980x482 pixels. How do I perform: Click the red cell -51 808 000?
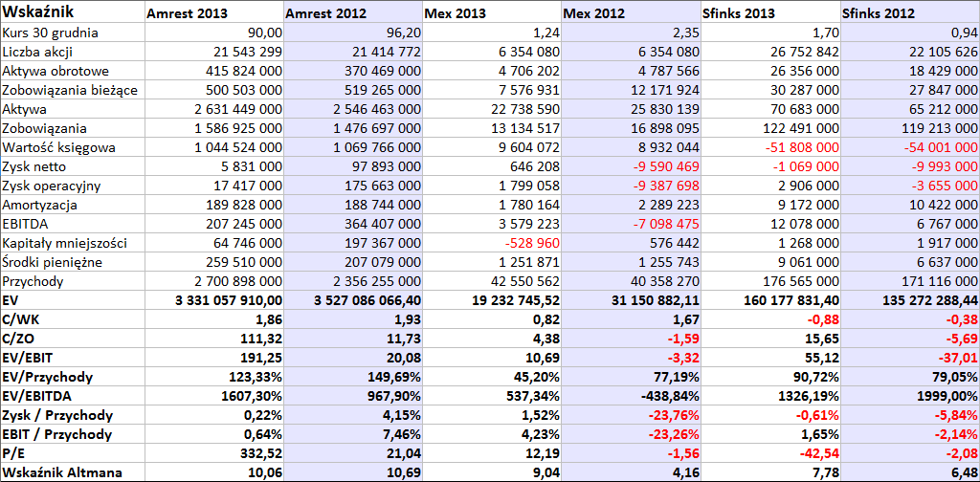coord(770,147)
